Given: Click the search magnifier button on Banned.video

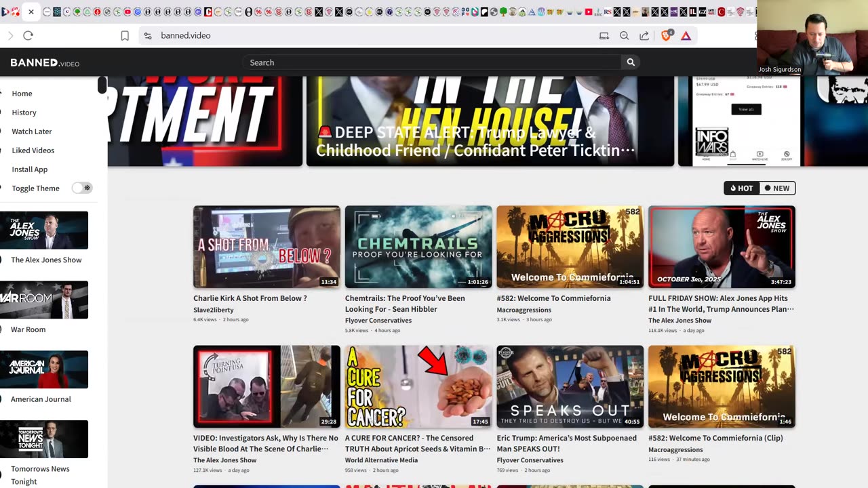Looking at the screenshot, I should tap(631, 62).
